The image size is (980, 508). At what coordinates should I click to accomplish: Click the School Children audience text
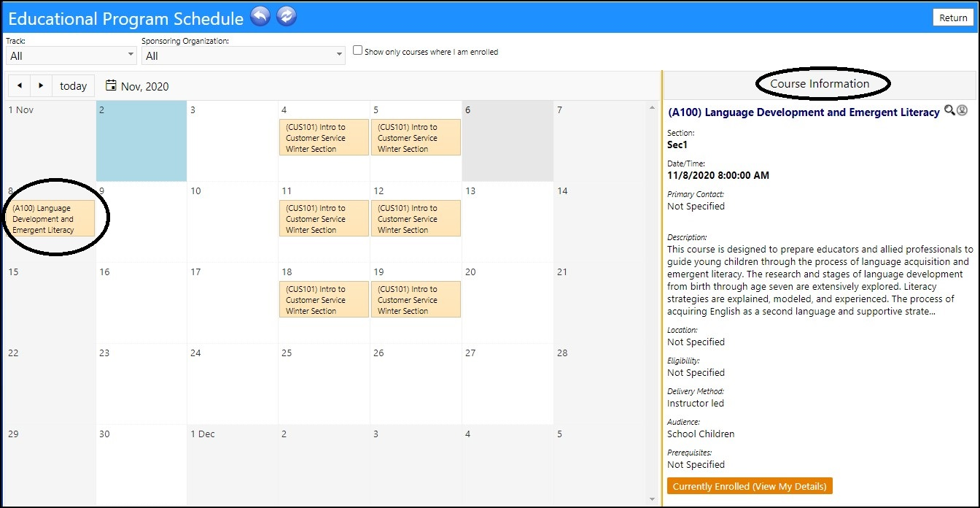[x=701, y=434]
